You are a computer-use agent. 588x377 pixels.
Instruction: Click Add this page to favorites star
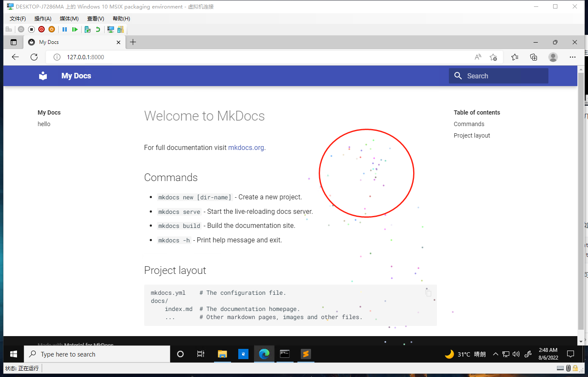tap(493, 57)
